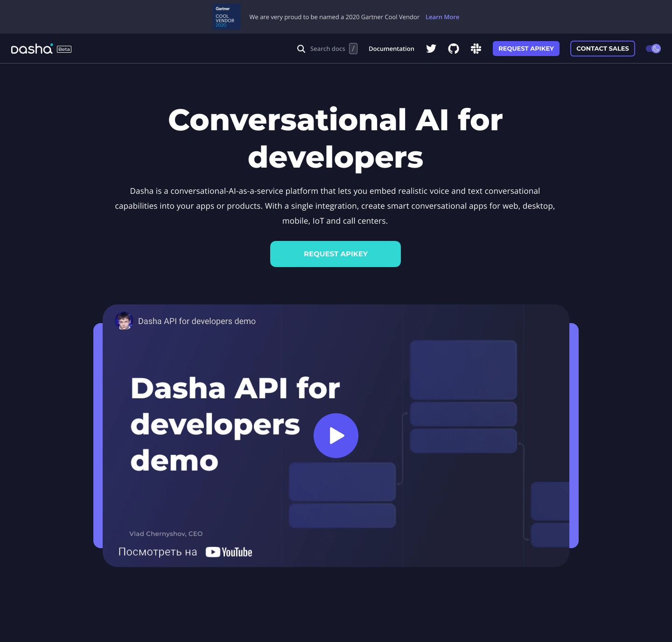Click the Beta badge next to logo

(64, 49)
